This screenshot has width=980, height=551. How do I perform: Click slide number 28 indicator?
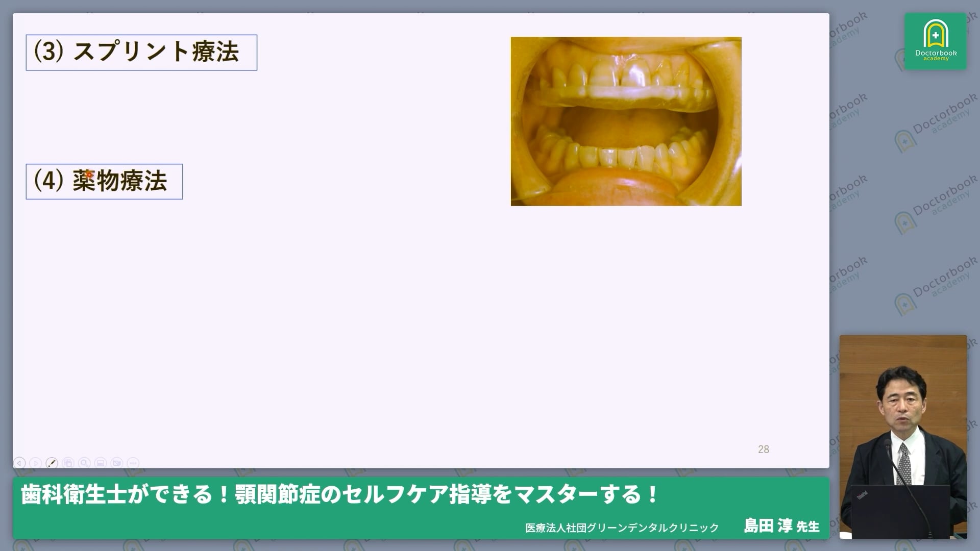click(x=763, y=449)
